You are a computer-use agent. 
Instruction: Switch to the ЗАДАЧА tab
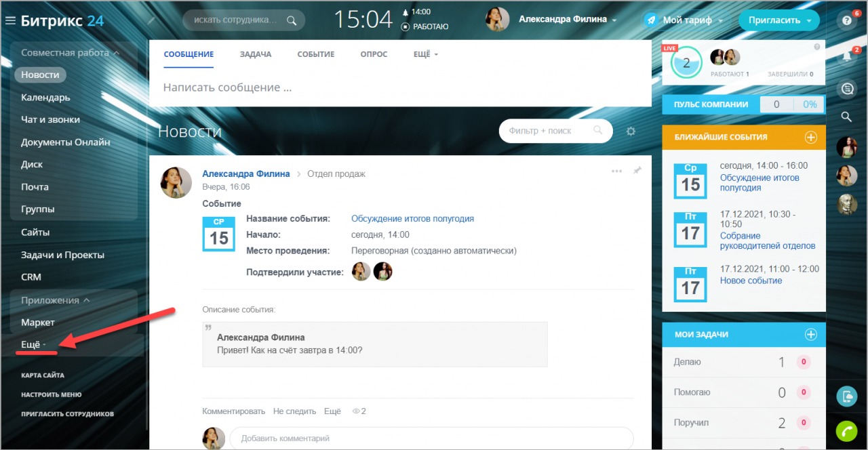click(x=256, y=54)
